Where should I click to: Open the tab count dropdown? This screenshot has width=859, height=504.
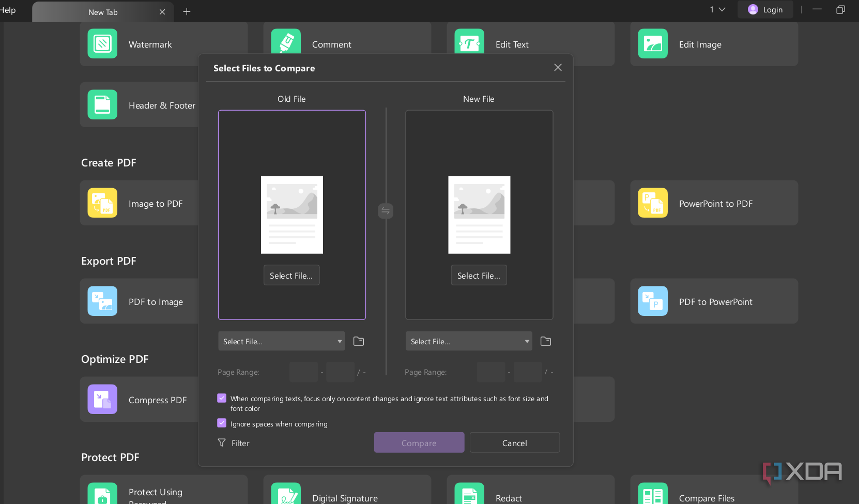click(717, 9)
